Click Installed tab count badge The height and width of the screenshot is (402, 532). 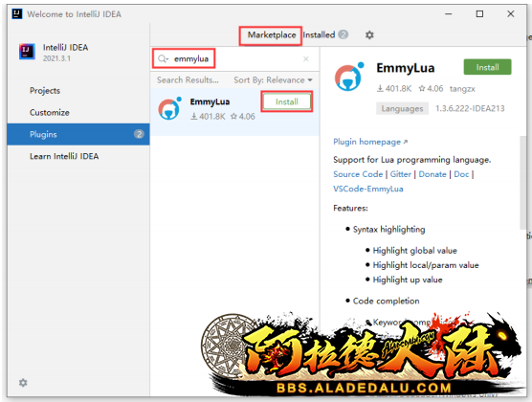[x=343, y=34]
